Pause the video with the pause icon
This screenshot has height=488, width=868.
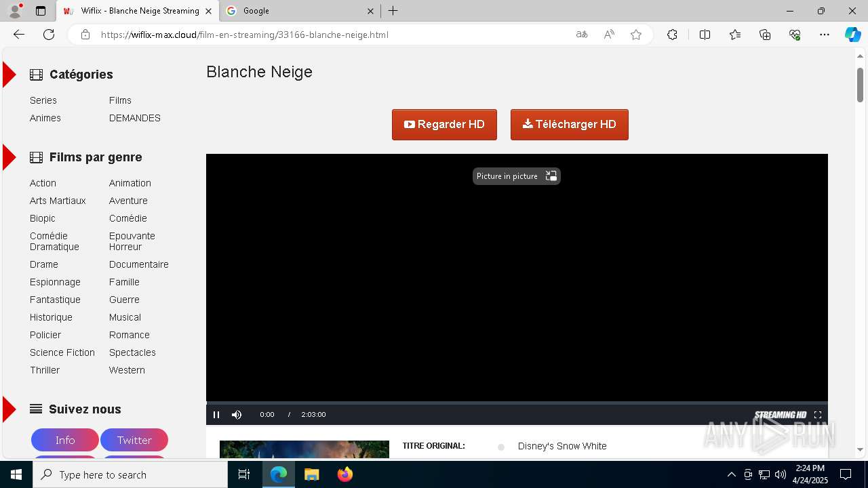tap(216, 415)
